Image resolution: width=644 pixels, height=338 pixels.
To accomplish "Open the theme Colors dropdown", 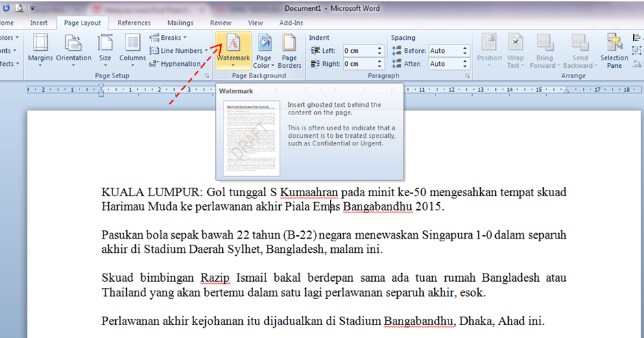I will tap(9, 38).
